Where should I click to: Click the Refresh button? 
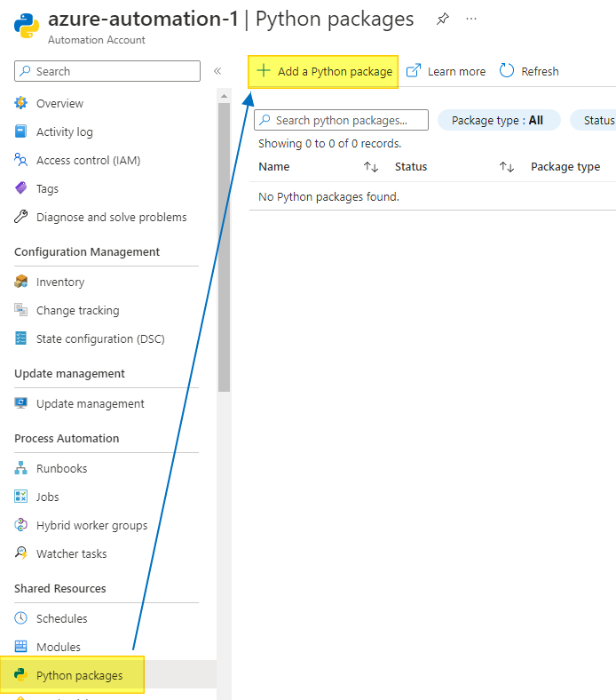pos(540,71)
